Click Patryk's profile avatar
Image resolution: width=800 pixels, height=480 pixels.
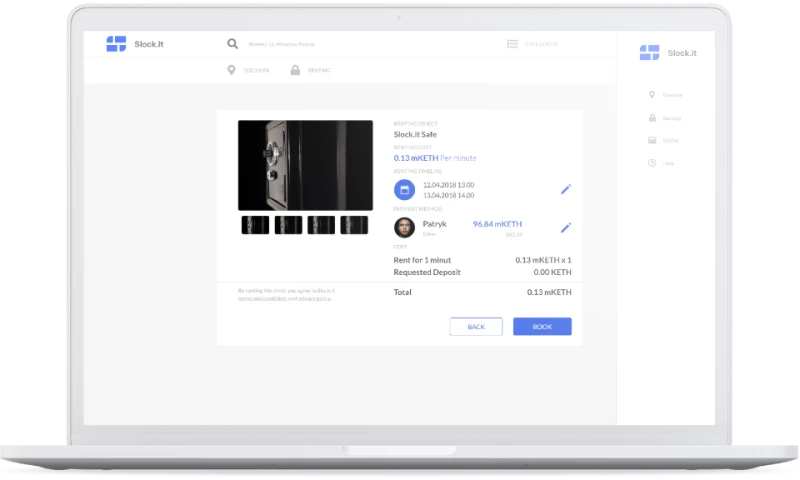(404, 227)
